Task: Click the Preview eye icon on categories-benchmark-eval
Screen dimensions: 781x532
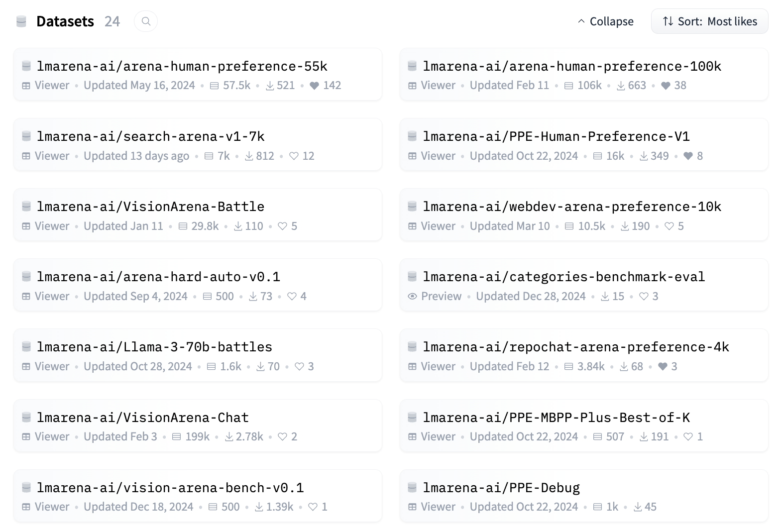Action: click(x=412, y=297)
